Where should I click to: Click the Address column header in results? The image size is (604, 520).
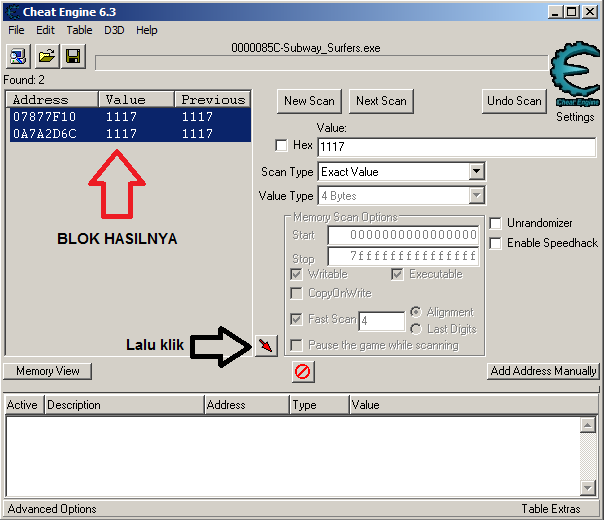coord(52,99)
